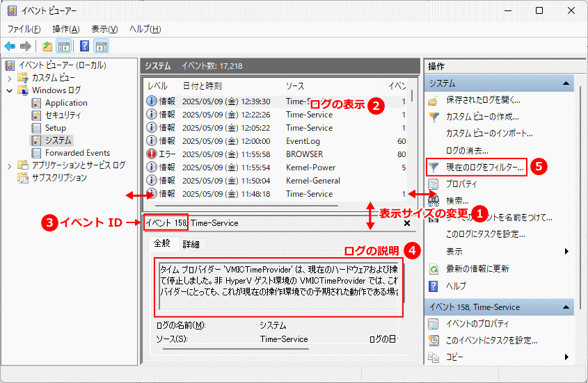Click the back arrow in the toolbar
Image resolution: width=588 pixels, height=383 pixels.
coord(10,47)
